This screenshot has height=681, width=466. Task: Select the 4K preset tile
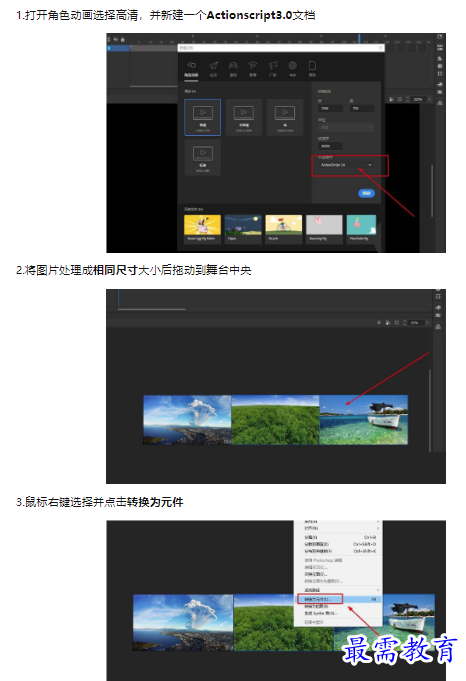pos(285,117)
